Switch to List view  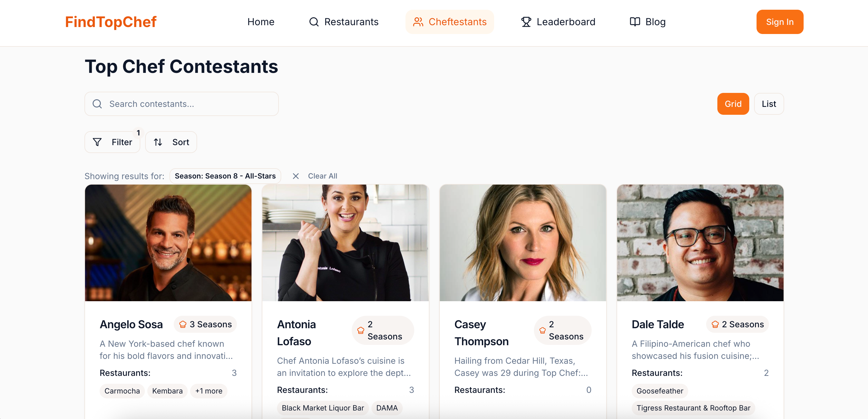769,104
